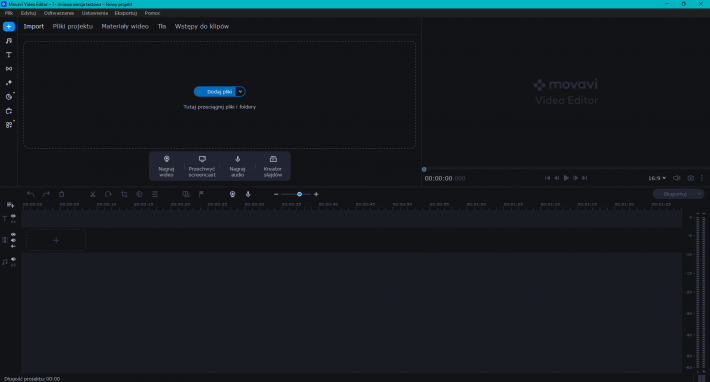The image size is (710, 382).
Task: Switch to the Tła tab
Action: pyautogui.click(x=162, y=27)
